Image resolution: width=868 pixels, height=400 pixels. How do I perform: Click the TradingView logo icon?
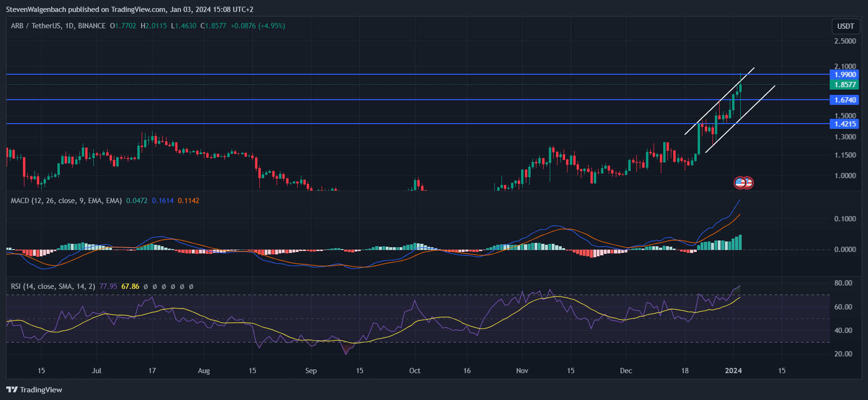click(12, 389)
